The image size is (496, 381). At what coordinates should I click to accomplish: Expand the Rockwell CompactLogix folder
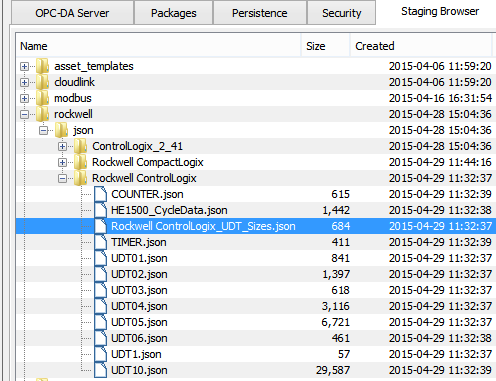(62, 162)
